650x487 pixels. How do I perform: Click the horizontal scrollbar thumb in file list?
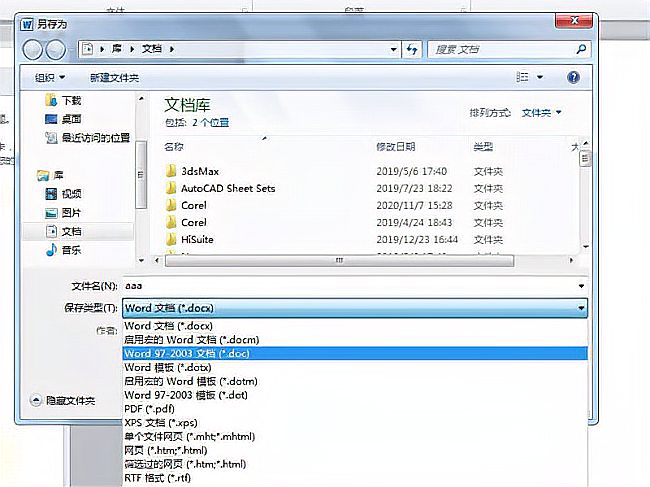[340, 260]
